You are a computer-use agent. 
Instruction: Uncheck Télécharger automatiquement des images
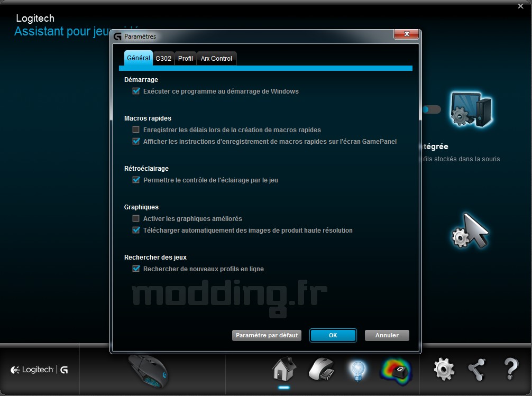point(136,230)
